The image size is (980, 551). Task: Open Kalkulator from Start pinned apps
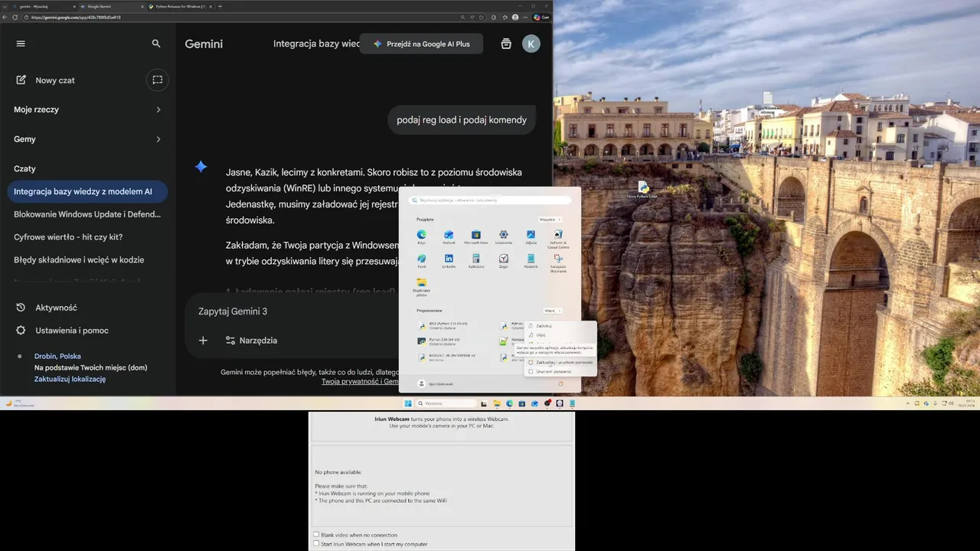476,262
